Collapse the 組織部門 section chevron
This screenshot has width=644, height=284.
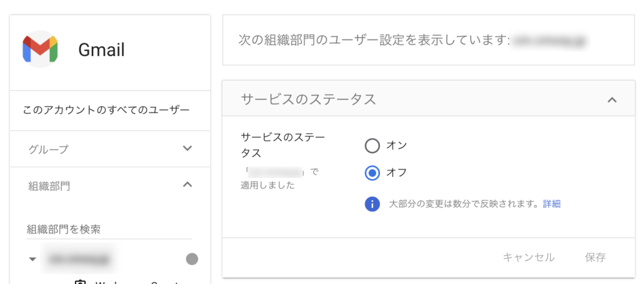(x=187, y=185)
